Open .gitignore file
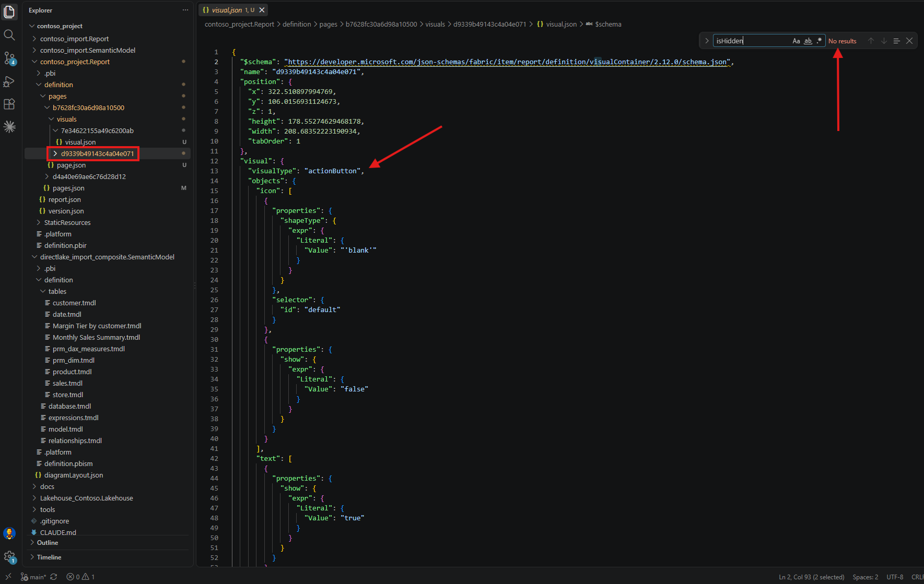This screenshot has height=584, width=924. pyautogui.click(x=54, y=521)
